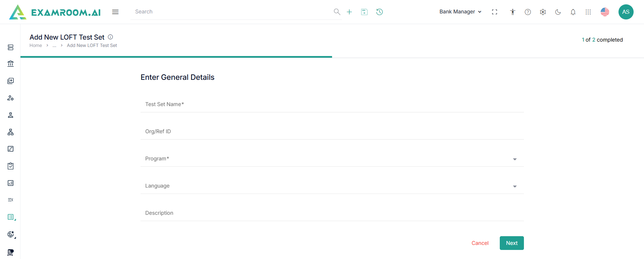
Task: Click the Cancel button
Action: [480, 243]
